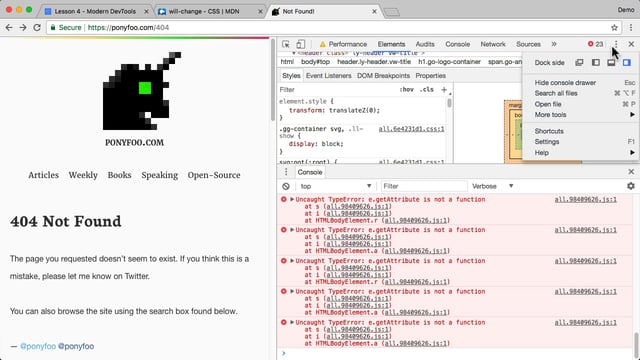Expand the first Uncaught TypeError entry
This screenshot has height=360, width=640.
(292, 199)
